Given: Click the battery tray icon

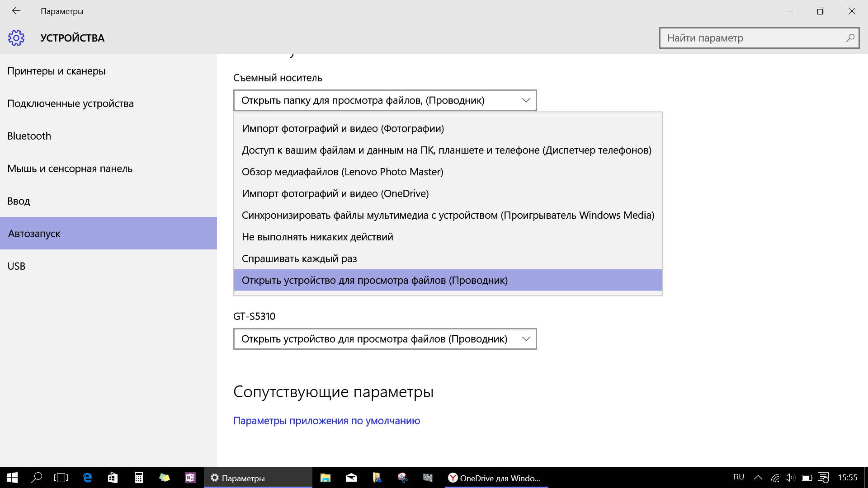Looking at the screenshot, I should coord(807,478).
